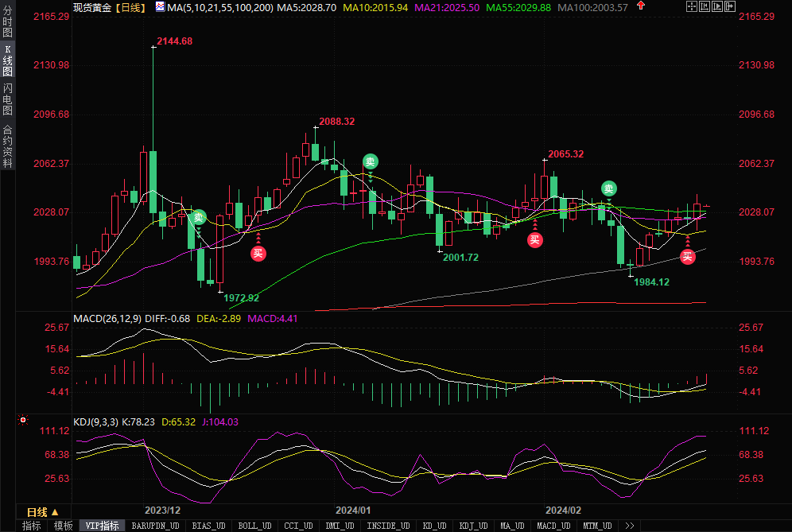
Task: Click the 现货黄金【日线】 chart title
Action: pos(110,8)
